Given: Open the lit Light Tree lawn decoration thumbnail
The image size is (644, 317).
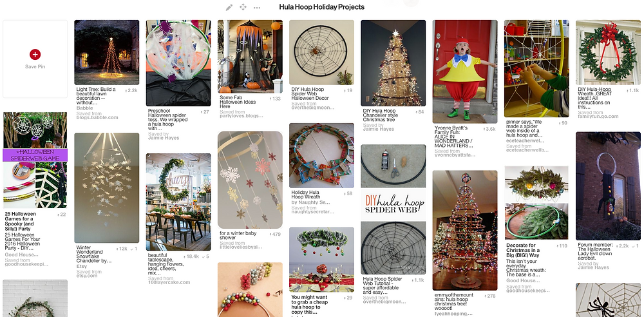Looking at the screenshot, I should [x=107, y=52].
